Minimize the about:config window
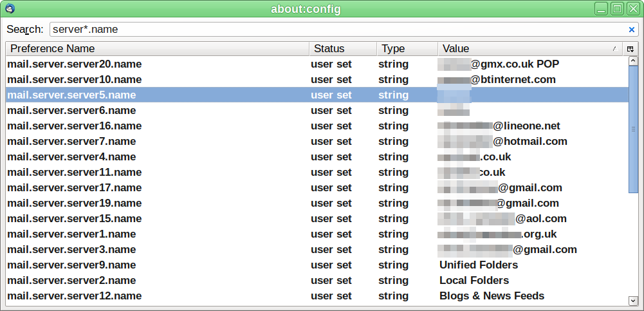 600,8
